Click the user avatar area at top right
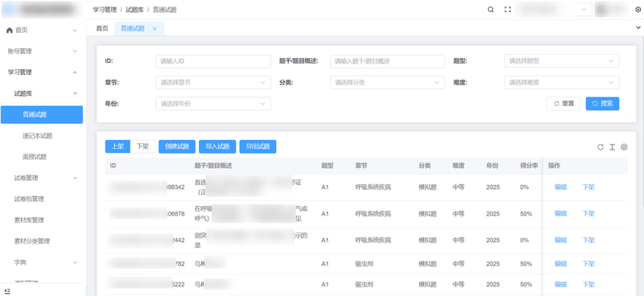The height and width of the screenshot is (296, 644). (612, 10)
